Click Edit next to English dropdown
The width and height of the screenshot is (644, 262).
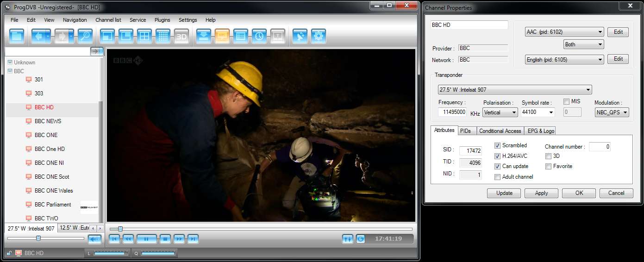click(x=618, y=59)
